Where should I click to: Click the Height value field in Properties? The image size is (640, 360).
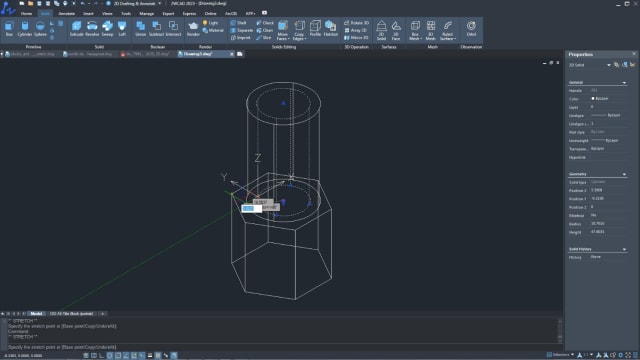608,232
